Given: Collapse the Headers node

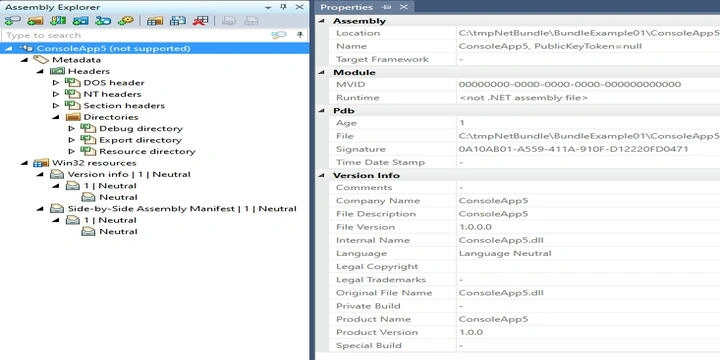Looking at the screenshot, I should 40,71.
